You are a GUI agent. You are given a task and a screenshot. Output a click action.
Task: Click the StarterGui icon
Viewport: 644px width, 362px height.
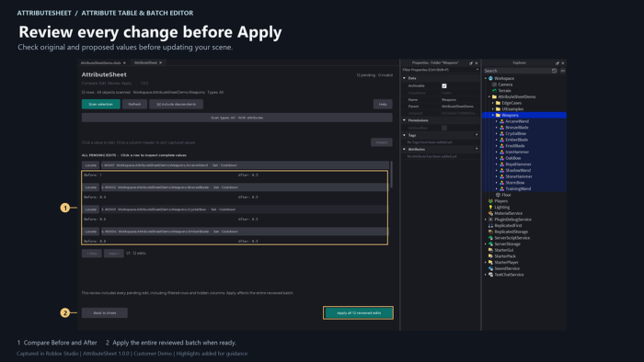(x=490, y=250)
